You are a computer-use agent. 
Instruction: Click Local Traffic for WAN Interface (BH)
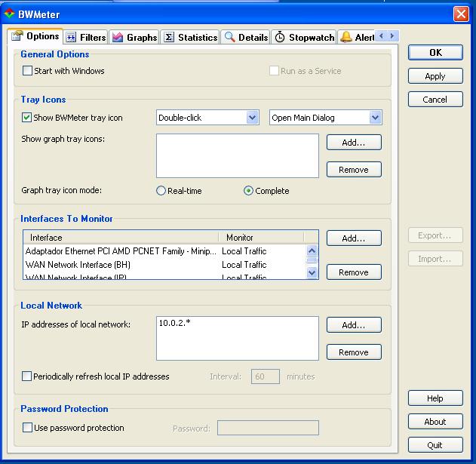tap(244, 265)
